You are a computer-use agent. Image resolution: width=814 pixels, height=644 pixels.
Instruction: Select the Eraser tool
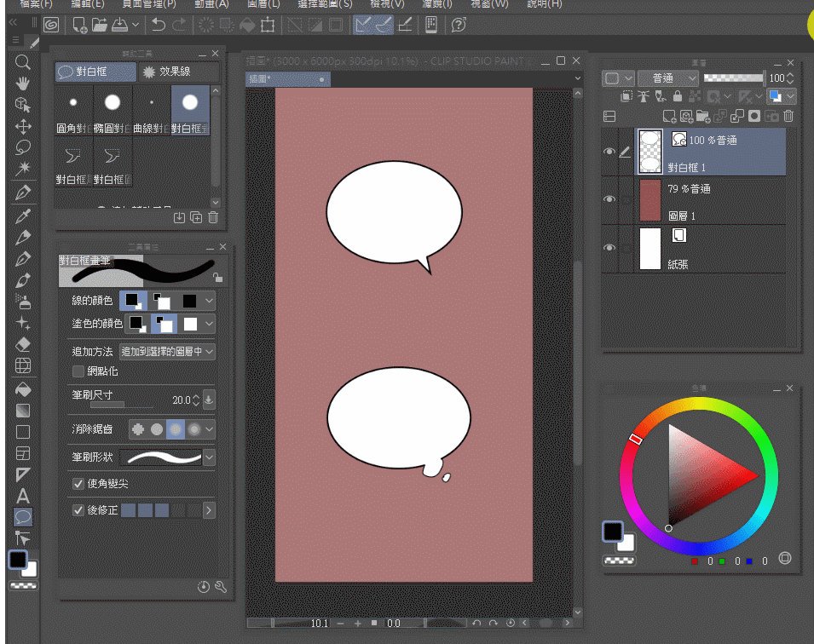[x=23, y=344]
